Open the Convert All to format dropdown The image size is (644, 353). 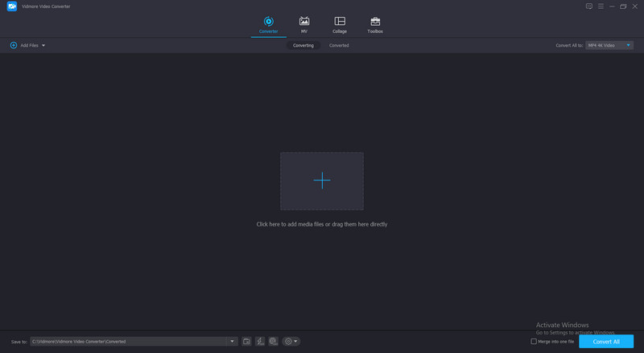point(609,46)
